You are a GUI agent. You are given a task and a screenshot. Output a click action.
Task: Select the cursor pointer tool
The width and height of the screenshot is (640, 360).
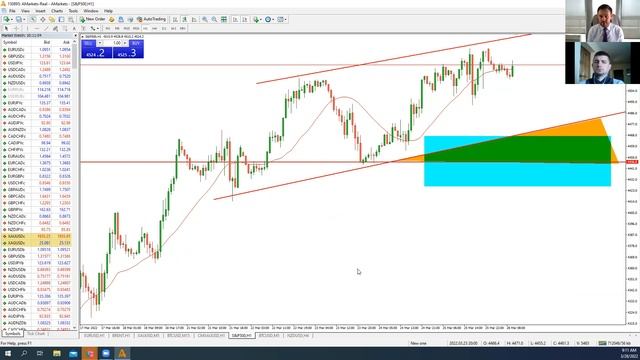tap(6, 29)
